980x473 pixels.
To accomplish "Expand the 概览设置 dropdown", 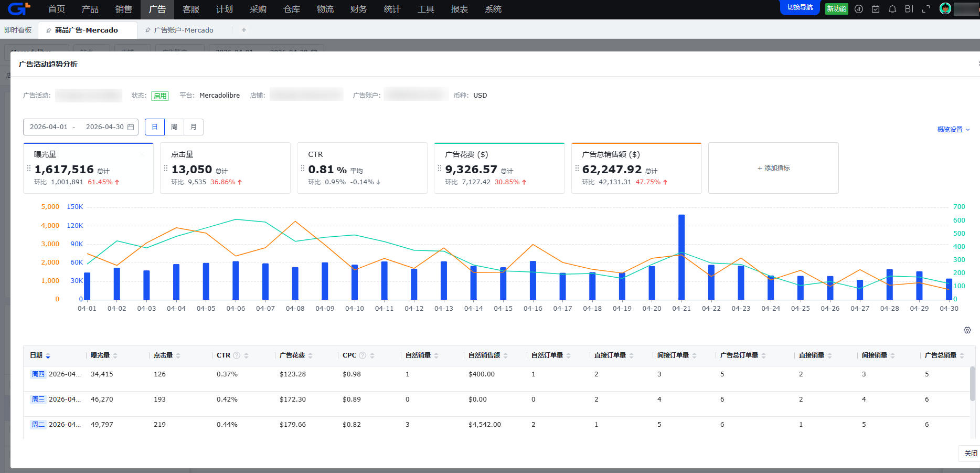I will (x=953, y=129).
